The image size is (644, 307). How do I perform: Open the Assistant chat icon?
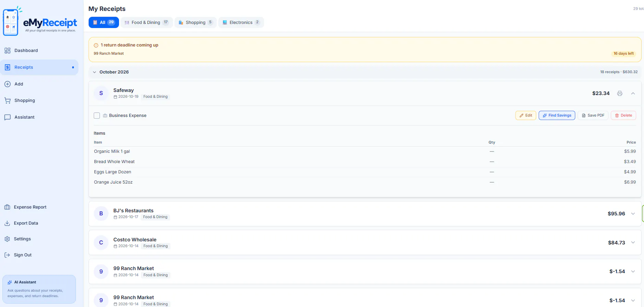pos(8,117)
